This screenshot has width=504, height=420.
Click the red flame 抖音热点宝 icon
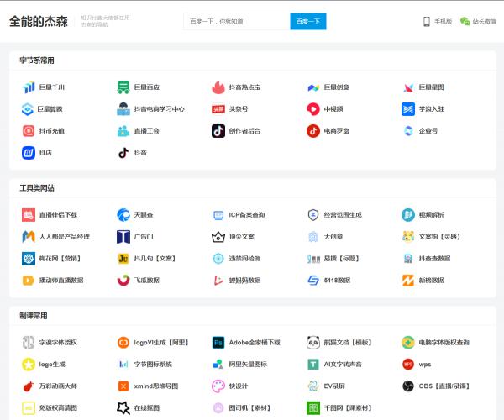click(218, 87)
